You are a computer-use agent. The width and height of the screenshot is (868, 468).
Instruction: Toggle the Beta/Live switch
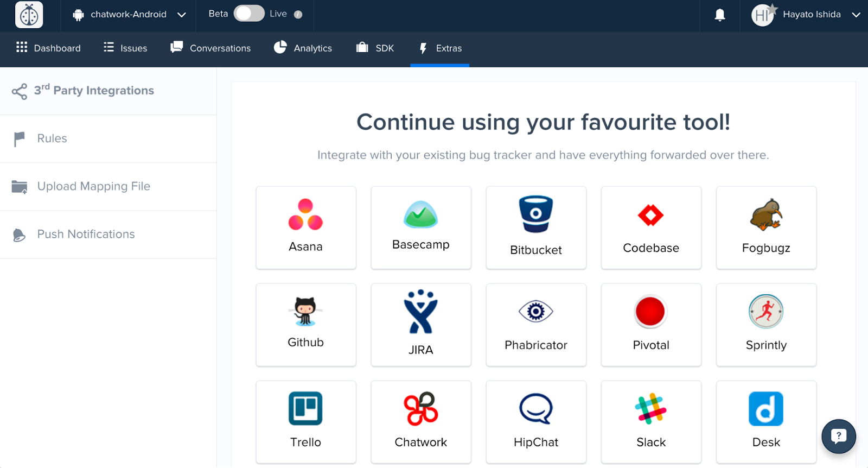pyautogui.click(x=249, y=14)
